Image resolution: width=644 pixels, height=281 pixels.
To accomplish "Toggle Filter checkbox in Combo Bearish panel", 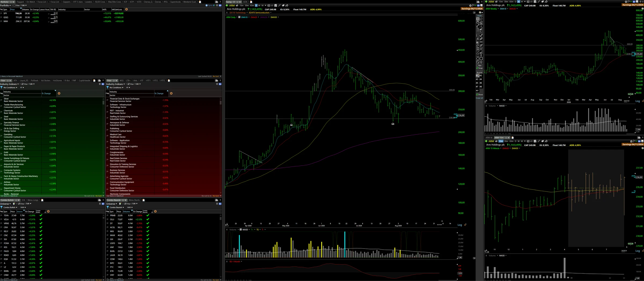I will (125, 204).
